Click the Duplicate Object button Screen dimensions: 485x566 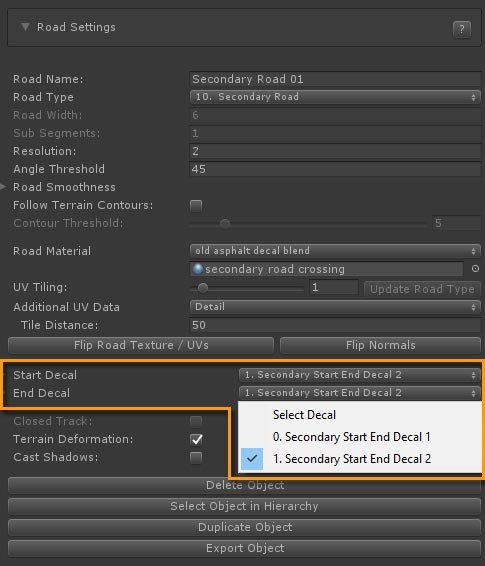tap(244, 527)
